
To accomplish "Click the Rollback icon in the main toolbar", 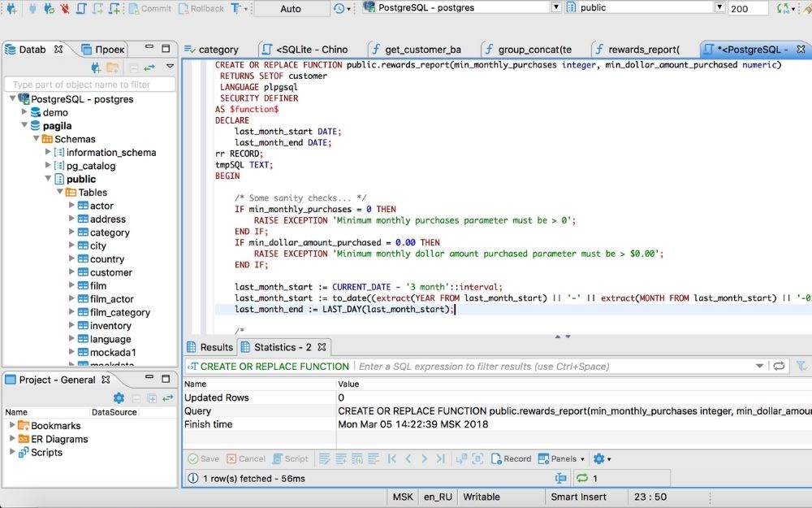I will pos(202,9).
